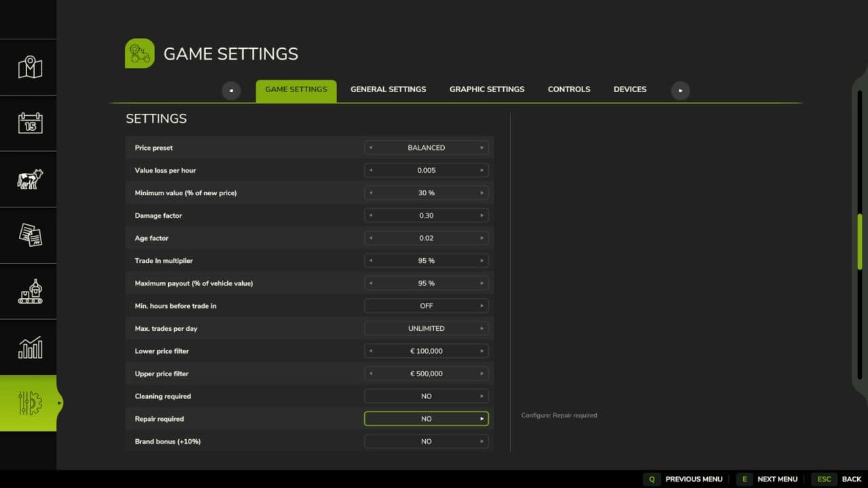Viewport: 868px width, 488px height.
Task: Click the ESC Back button
Action: click(837, 479)
